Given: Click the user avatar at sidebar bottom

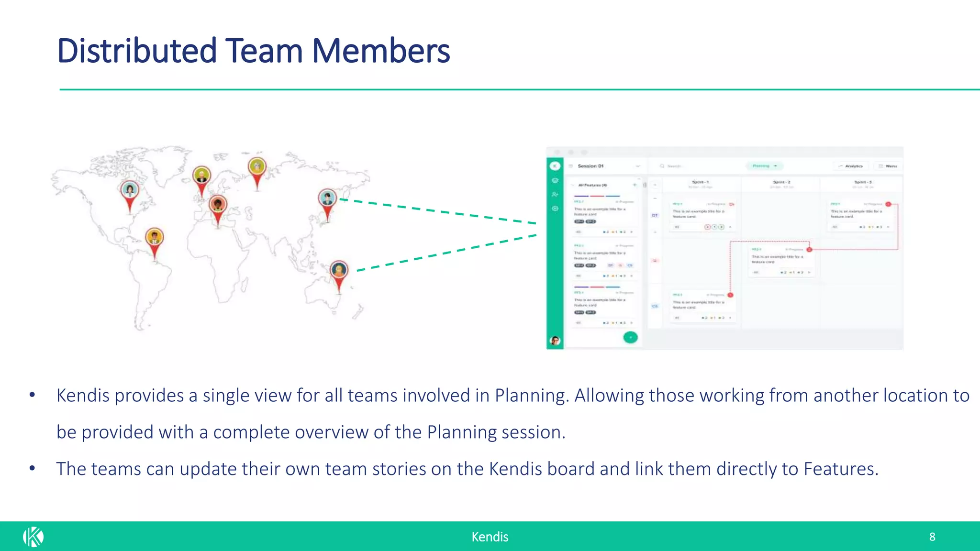Looking at the screenshot, I should pos(555,341).
